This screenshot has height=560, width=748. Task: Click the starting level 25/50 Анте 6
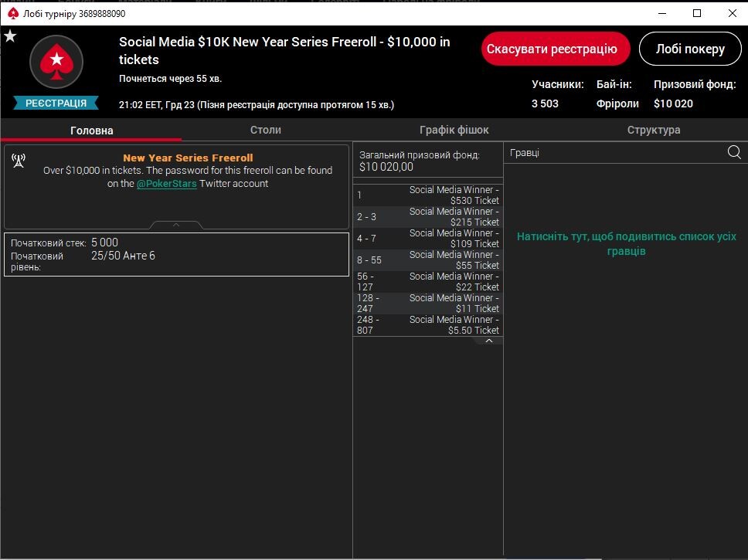pos(123,256)
